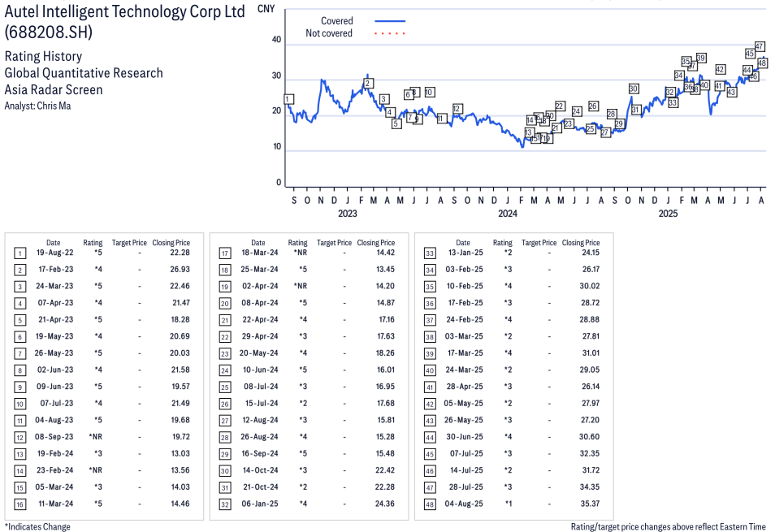Click chart marker 47 at the chart's top
This screenshot has width=775, height=532.
pyautogui.click(x=760, y=46)
